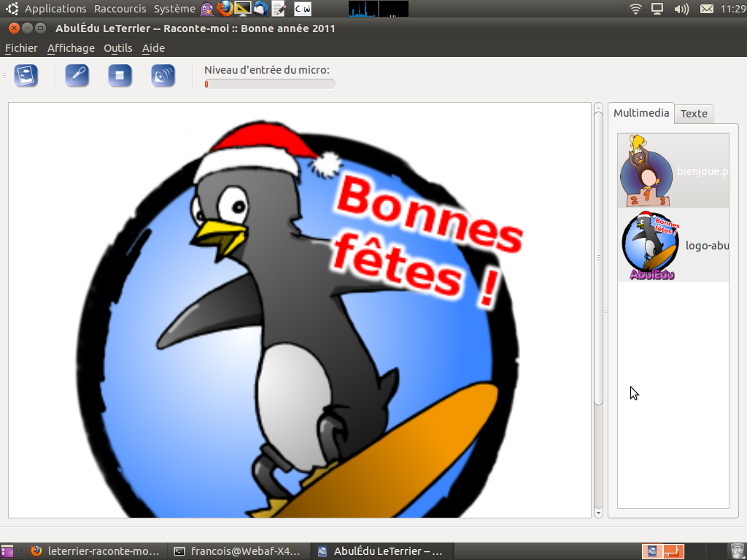Open the messaging envelope indicator
The width and height of the screenshot is (747, 560).
click(706, 9)
